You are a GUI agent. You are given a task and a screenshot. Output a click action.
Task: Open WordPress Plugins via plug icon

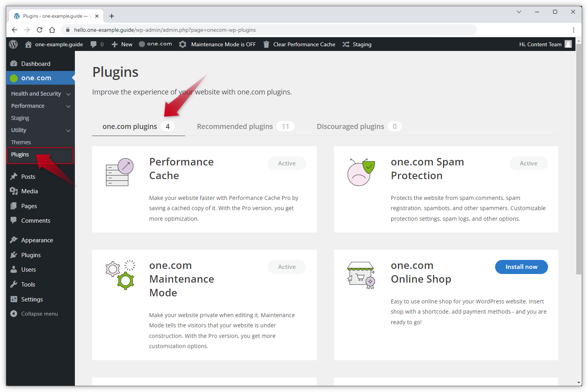coord(14,255)
